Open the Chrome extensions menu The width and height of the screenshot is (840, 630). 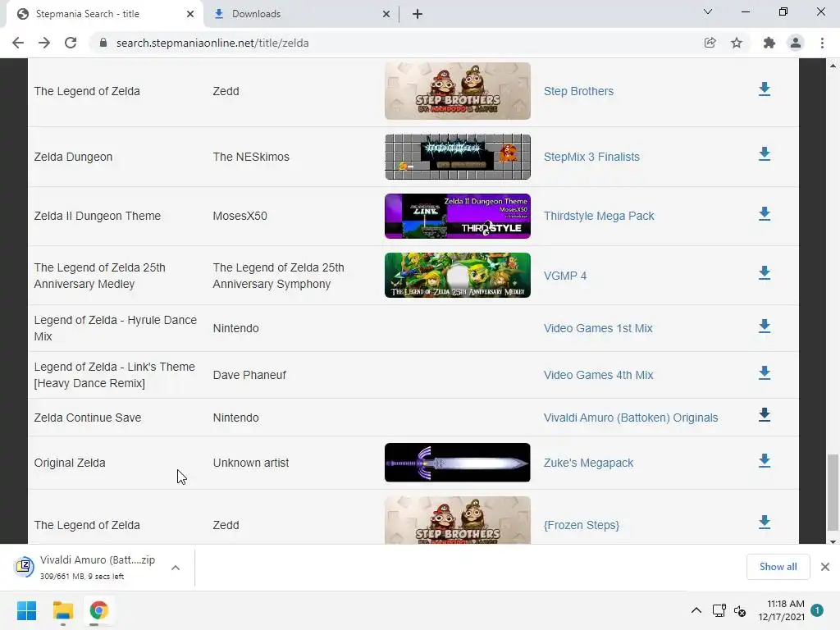(769, 43)
